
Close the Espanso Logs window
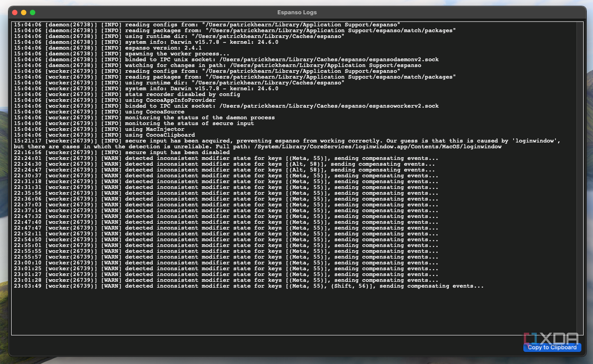pos(15,13)
